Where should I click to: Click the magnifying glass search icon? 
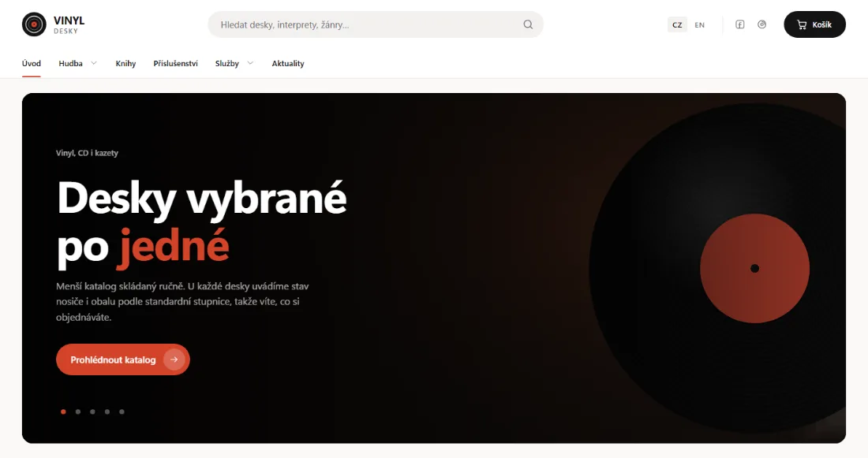528,24
